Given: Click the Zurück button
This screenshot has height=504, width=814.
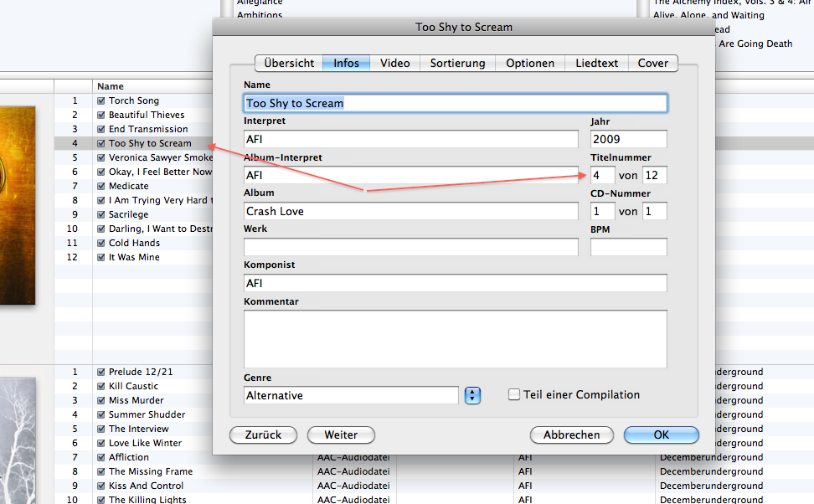Looking at the screenshot, I should pyautogui.click(x=263, y=435).
